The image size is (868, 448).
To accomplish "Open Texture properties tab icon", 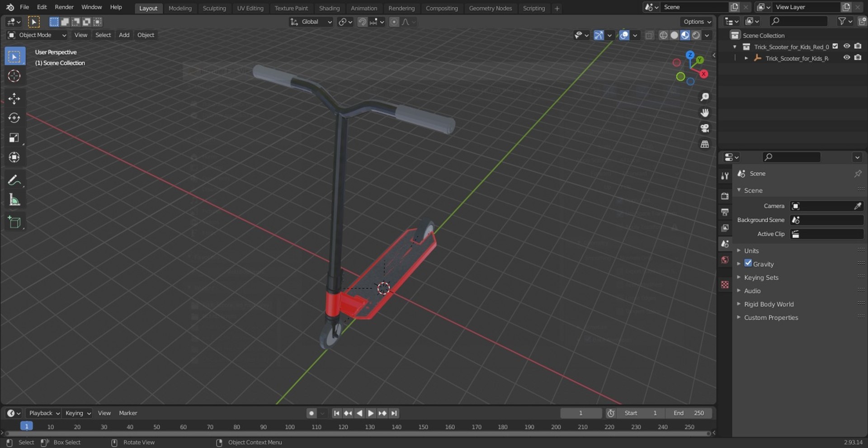I will tap(725, 284).
